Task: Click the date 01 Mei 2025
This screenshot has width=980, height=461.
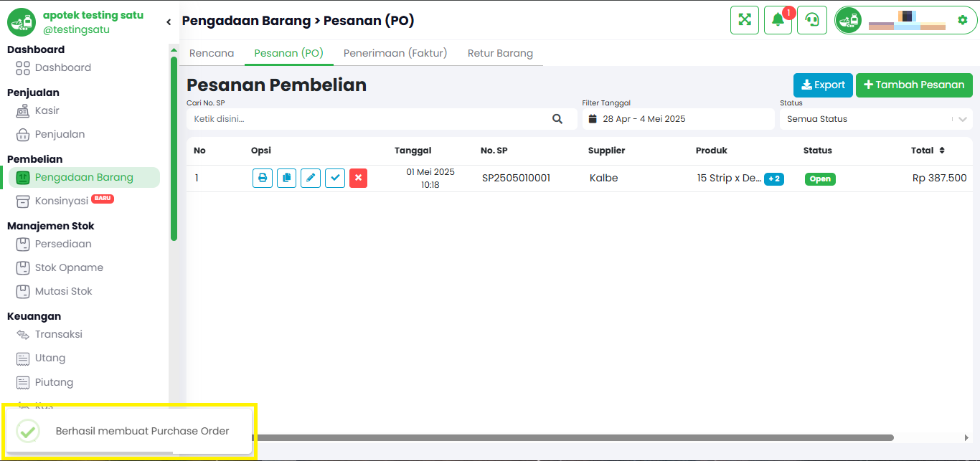Action: tap(430, 172)
